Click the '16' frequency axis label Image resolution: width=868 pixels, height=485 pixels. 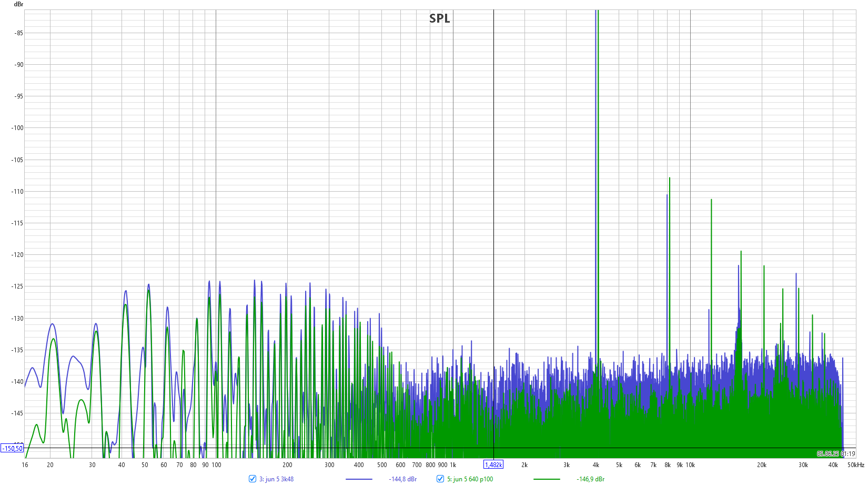pos(25,465)
